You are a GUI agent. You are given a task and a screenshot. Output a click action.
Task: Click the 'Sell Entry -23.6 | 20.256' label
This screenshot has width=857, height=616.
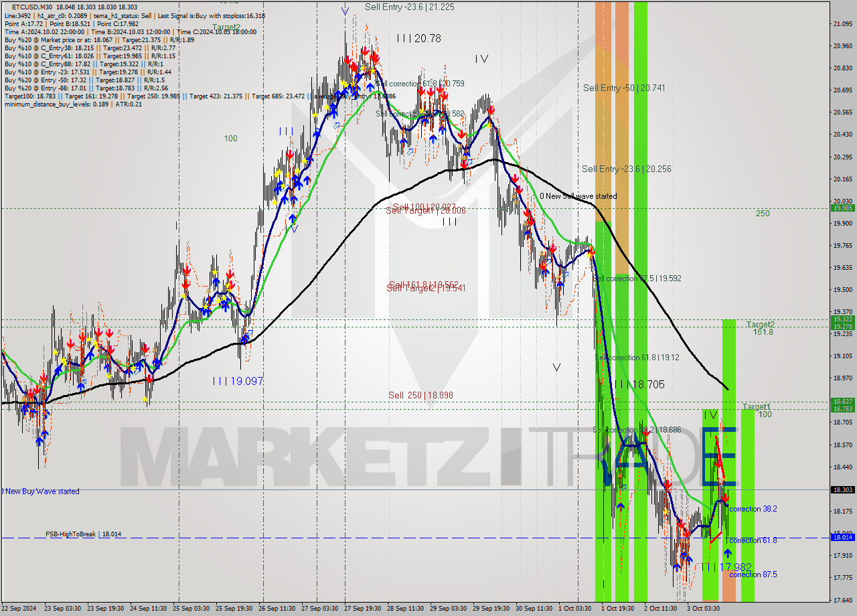click(627, 169)
